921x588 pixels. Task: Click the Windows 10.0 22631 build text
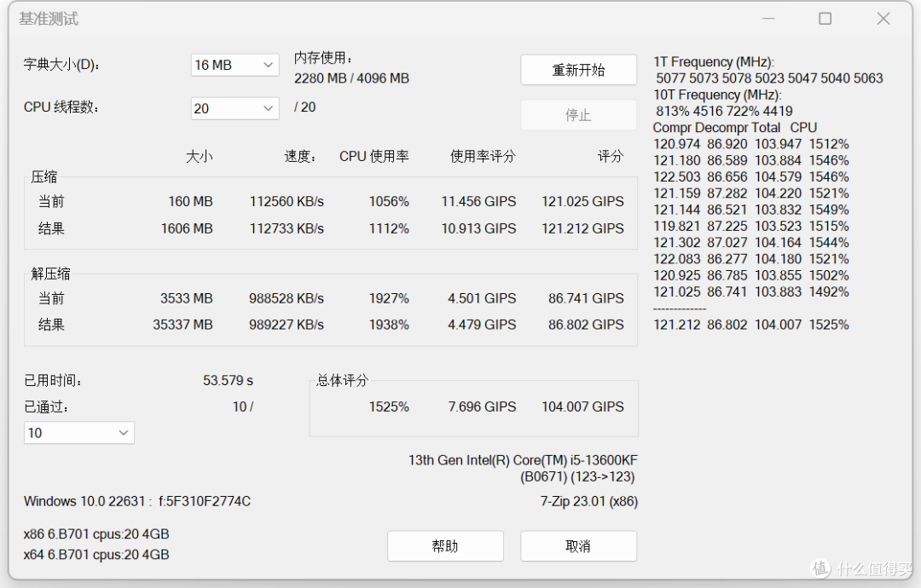point(136,501)
